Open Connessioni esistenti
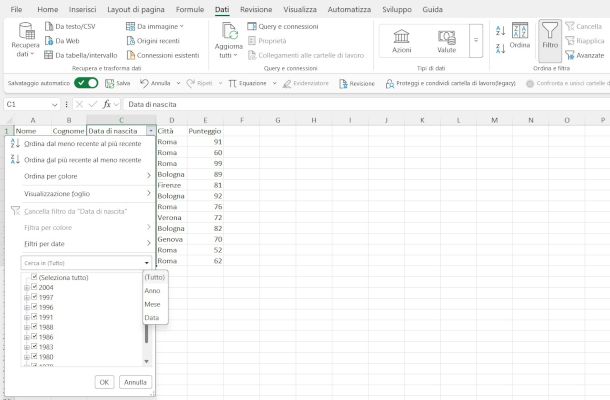Viewport: 610px width, 400px height. (x=163, y=55)
